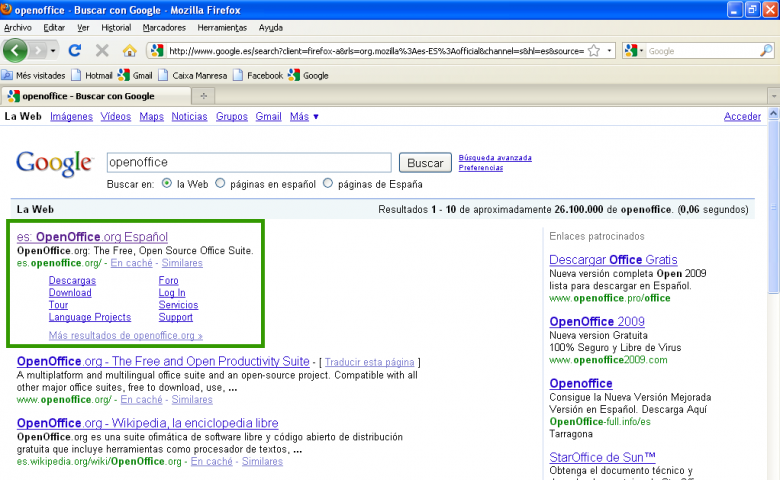Image resolution: width=780 pixels, height=480 pixels.
Task: Choose 'páginas en español' radio button
Action: pos(221,184)
